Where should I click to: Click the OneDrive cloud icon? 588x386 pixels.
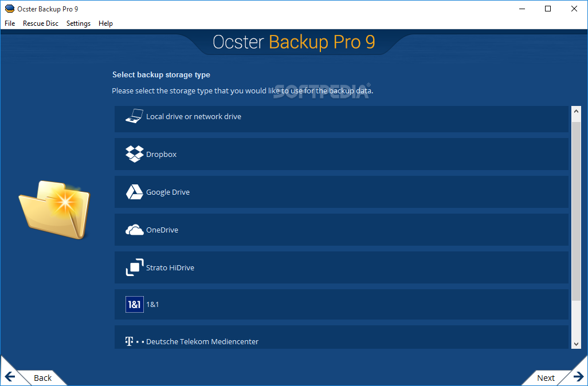point(134,230)
